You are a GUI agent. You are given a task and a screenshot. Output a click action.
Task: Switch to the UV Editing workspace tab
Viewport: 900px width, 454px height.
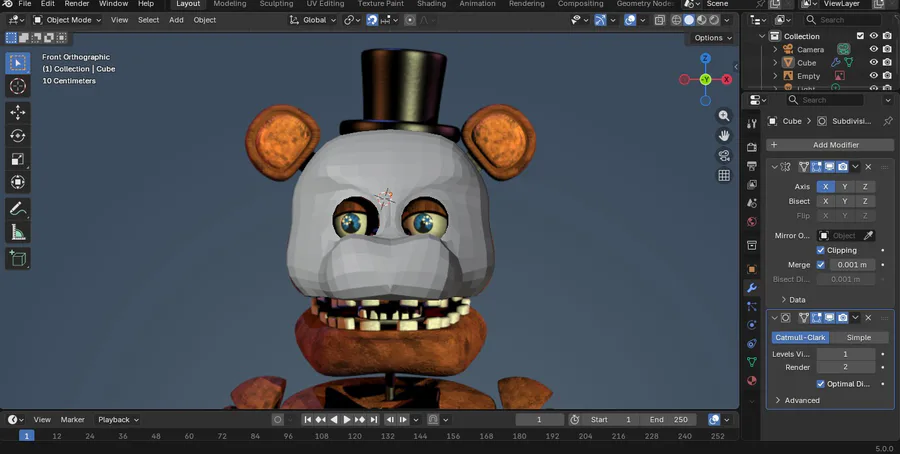(325, 3)
